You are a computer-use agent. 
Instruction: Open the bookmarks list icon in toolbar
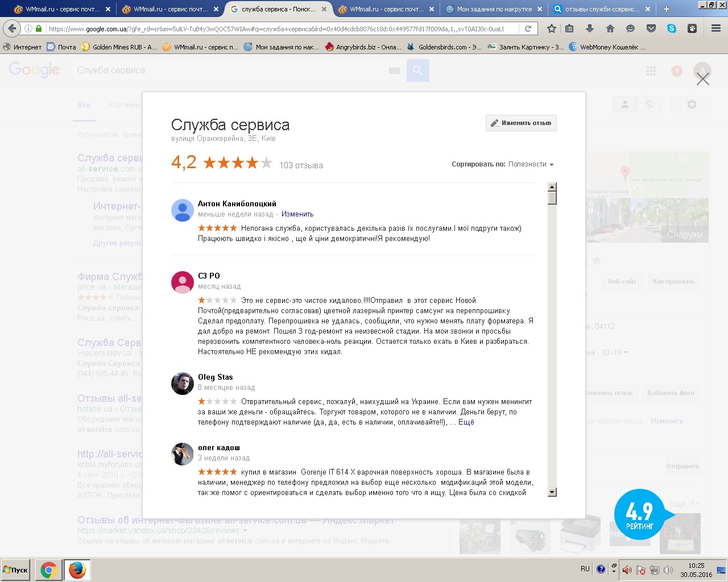[569, 28]
